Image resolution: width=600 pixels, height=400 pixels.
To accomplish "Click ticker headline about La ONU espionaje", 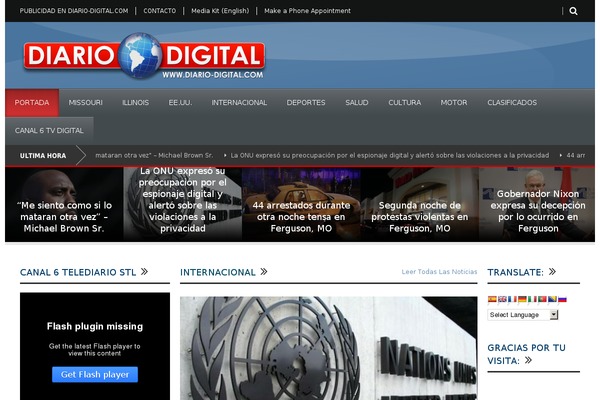I will (390, 155).
